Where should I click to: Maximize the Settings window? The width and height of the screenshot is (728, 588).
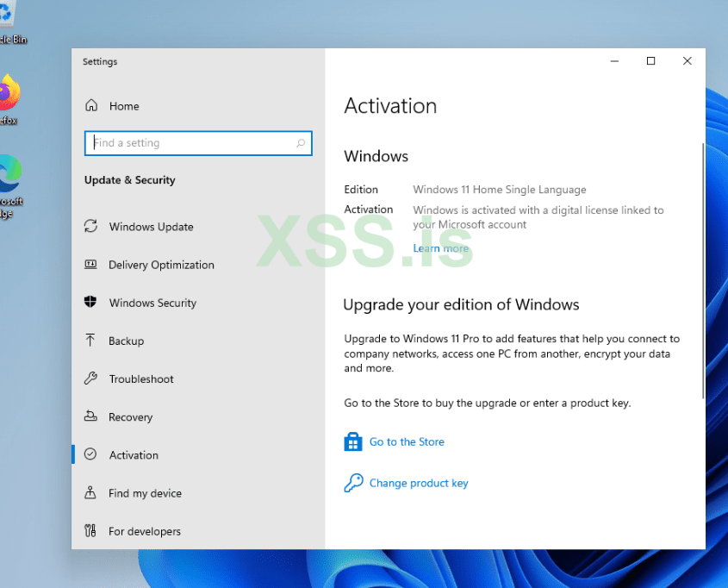click(651, 61)
